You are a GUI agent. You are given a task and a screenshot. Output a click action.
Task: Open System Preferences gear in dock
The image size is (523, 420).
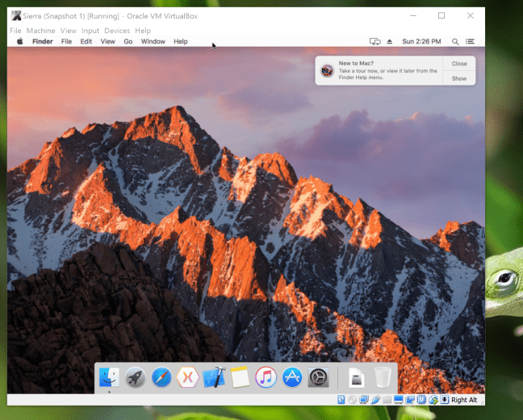(x=318, y=376)
